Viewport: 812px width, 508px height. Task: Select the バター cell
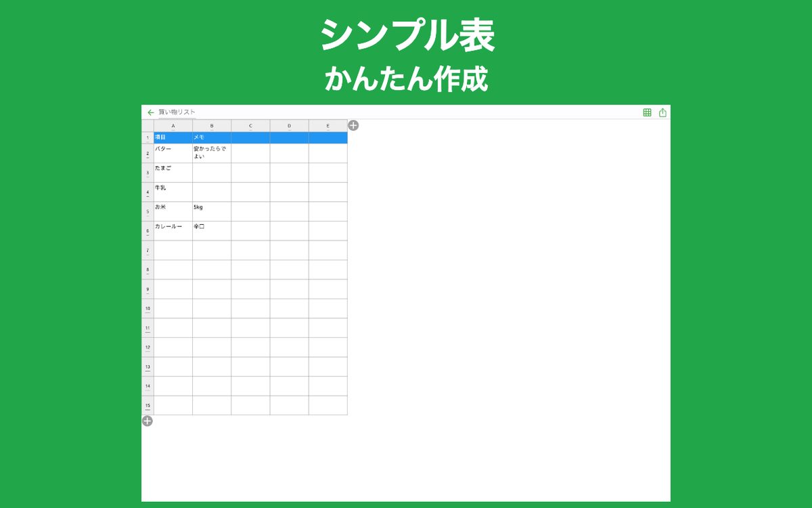pos(173,154)
